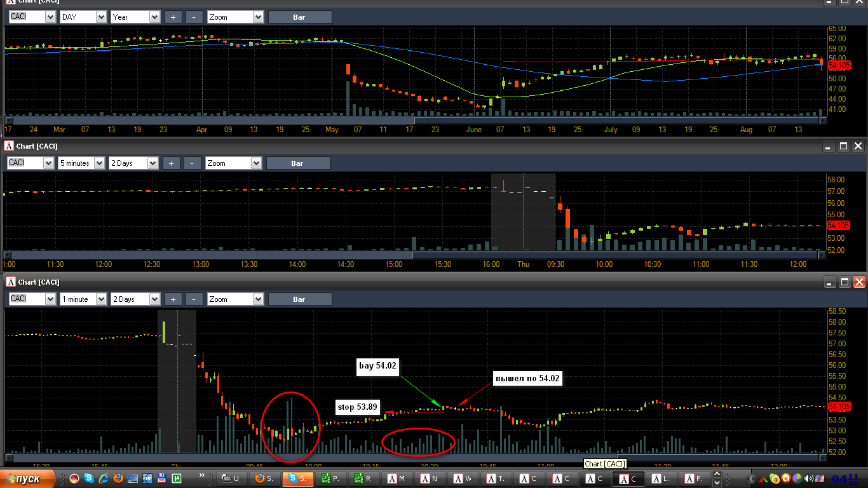The height and width of the screenshot is (488, 868).
Task: Switch to the highlighted Skype taskbar button
Action: point(298,478)
